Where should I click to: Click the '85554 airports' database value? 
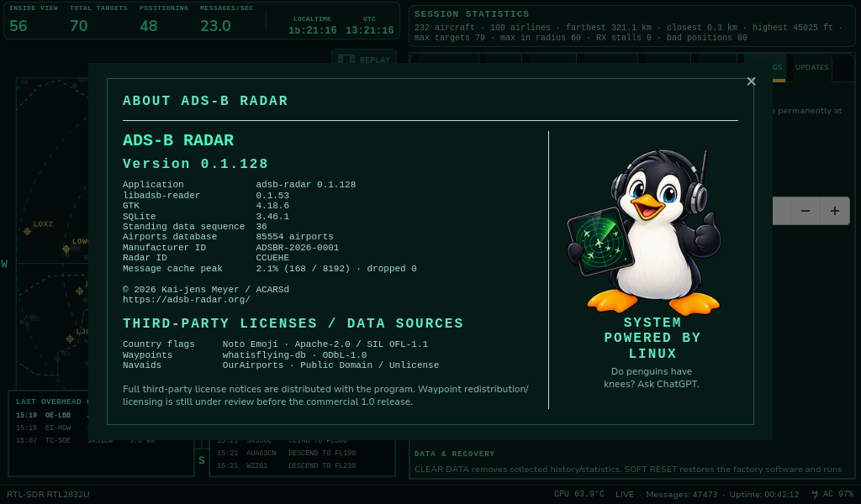click(294, 237)
